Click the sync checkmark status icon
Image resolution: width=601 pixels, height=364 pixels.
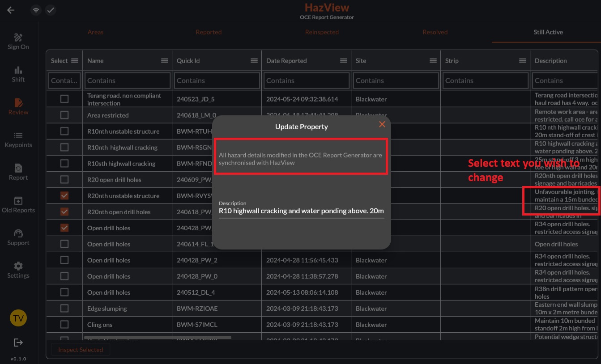pos(51,10)
